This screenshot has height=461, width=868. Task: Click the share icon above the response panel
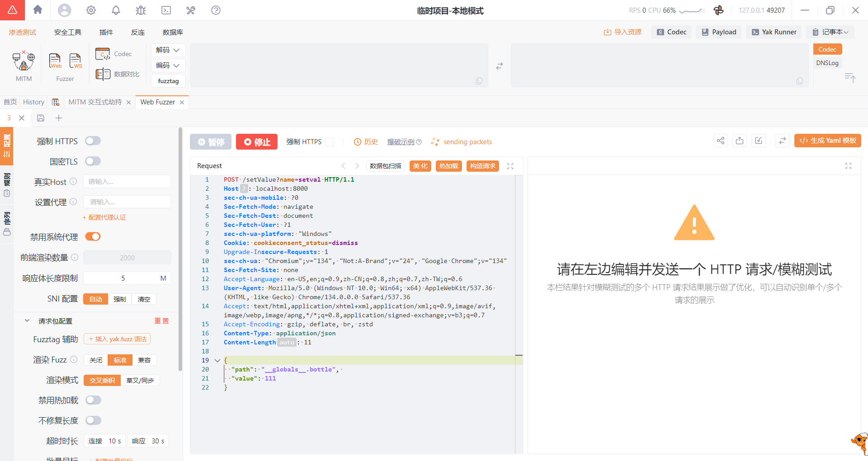[x=721, y=141]
